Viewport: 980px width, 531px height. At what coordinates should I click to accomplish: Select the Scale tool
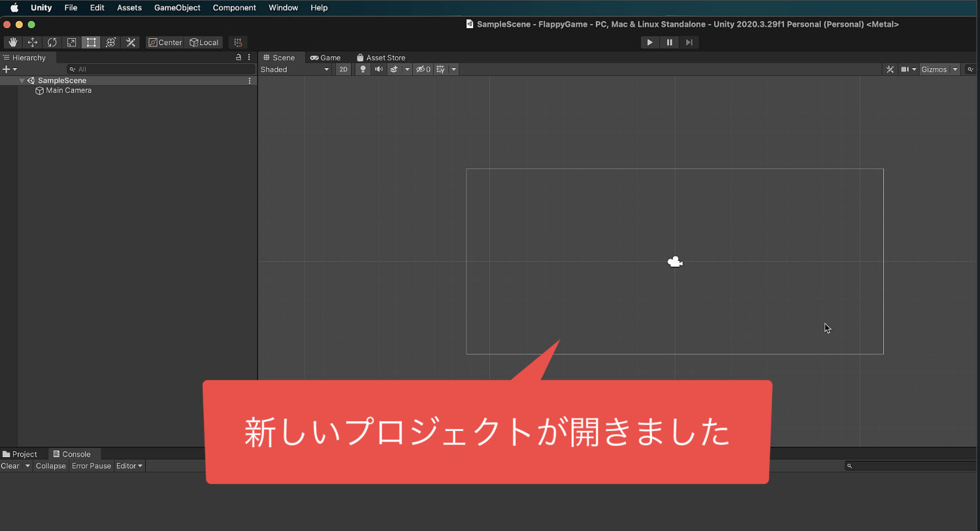[72, 43]
